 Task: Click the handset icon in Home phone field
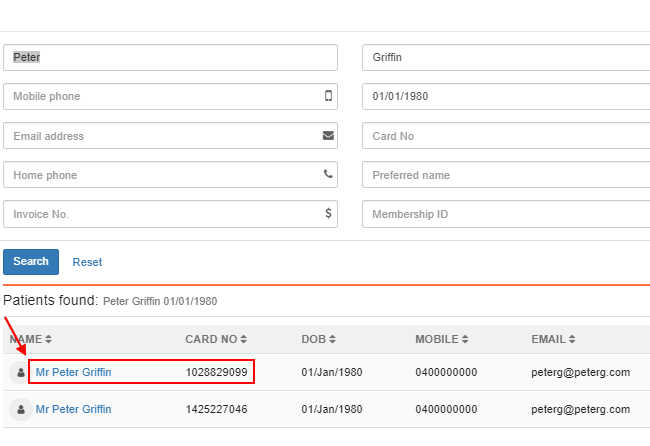point(328,174)
